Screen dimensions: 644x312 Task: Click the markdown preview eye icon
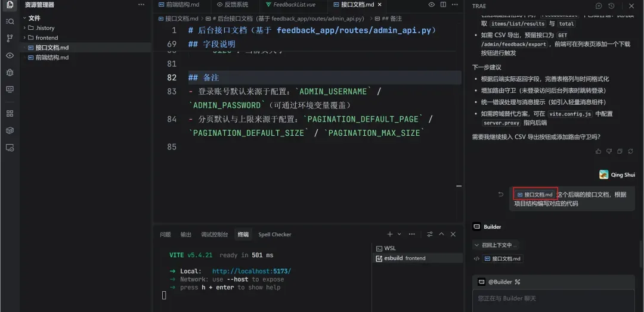coord(431,5)
